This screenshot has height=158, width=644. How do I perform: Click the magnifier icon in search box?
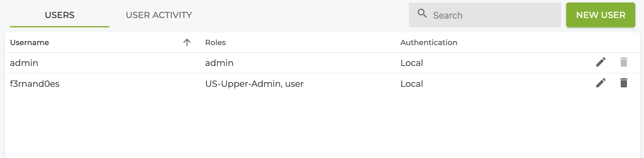click(422, 13)
